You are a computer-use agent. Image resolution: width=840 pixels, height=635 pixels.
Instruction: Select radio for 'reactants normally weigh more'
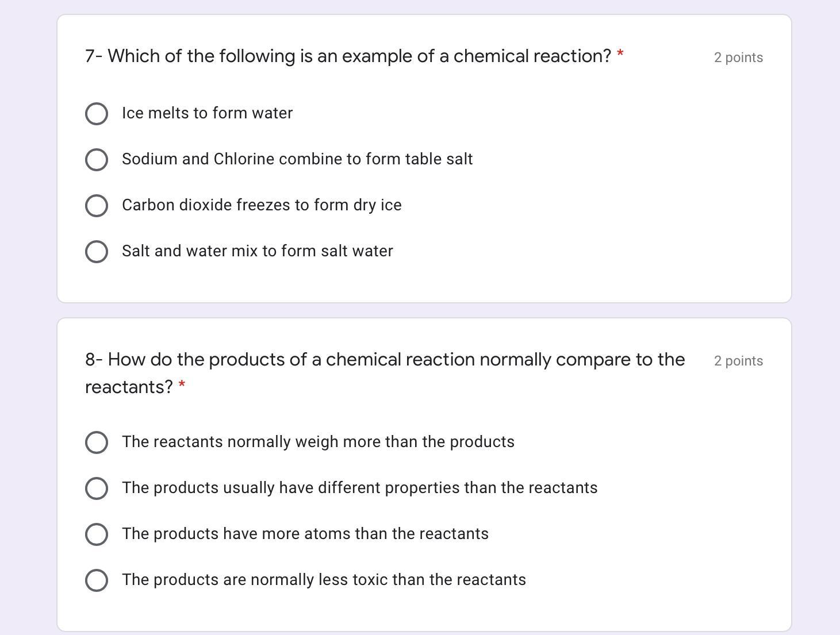[97, 442]
